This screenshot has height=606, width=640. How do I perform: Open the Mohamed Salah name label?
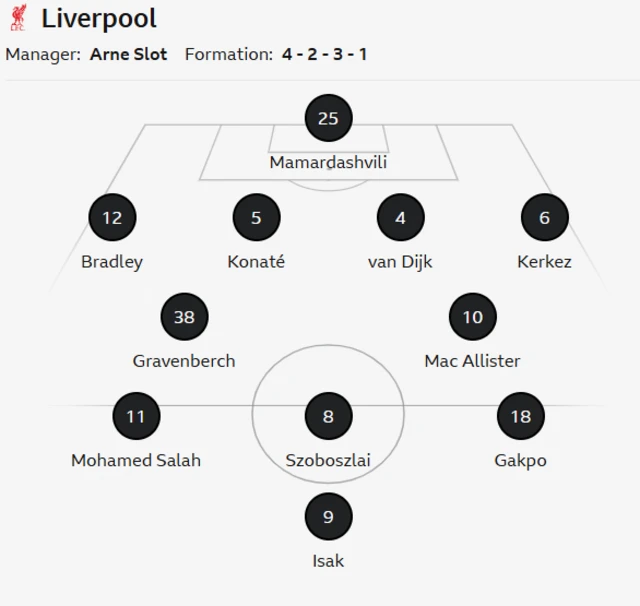click(x=136, y=460)
